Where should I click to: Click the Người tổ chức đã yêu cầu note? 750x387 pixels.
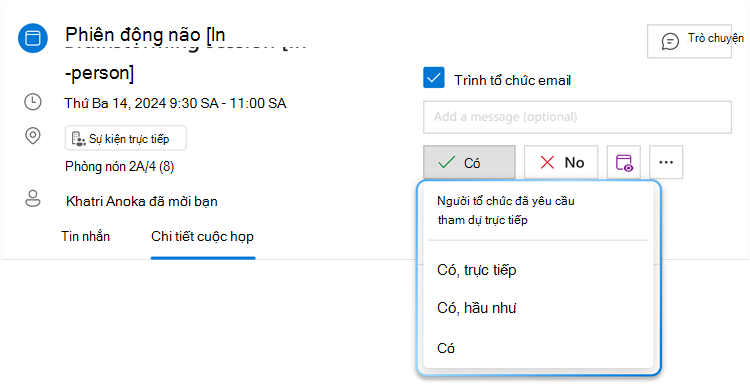pos(506,210)
